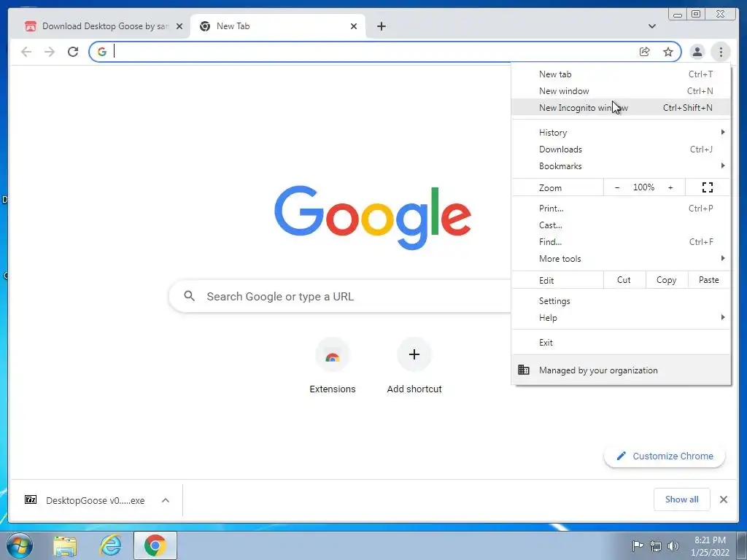
Task: Increase zoom with the plus button
Action: [x=670, y=187]
